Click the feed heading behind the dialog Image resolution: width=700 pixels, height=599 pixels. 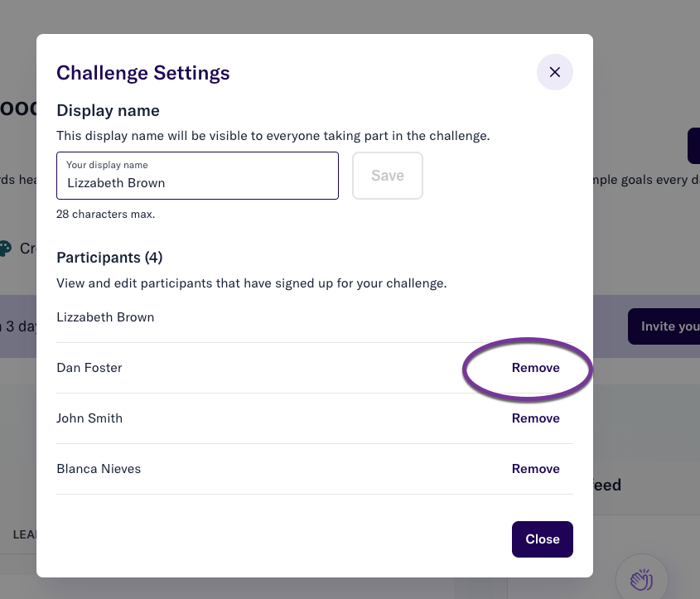pyautogui.click(x=607, y=485)
